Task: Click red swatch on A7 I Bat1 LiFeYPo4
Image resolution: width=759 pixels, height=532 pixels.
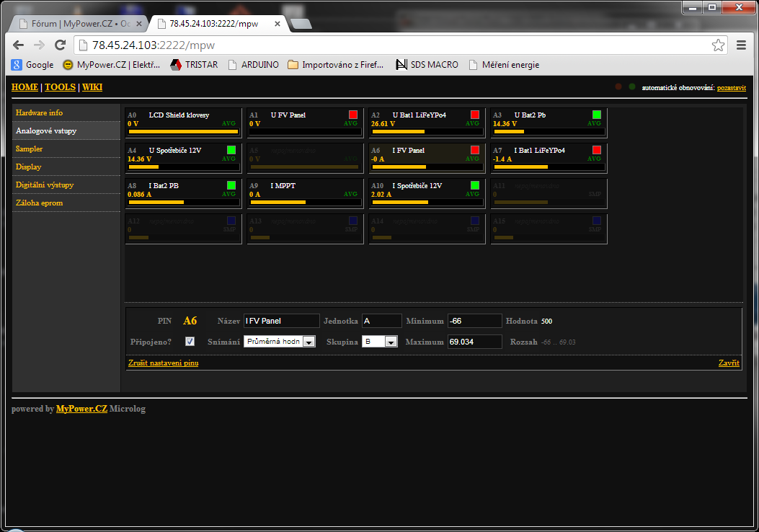Action: pyautogui.click(x=597, y=150)
